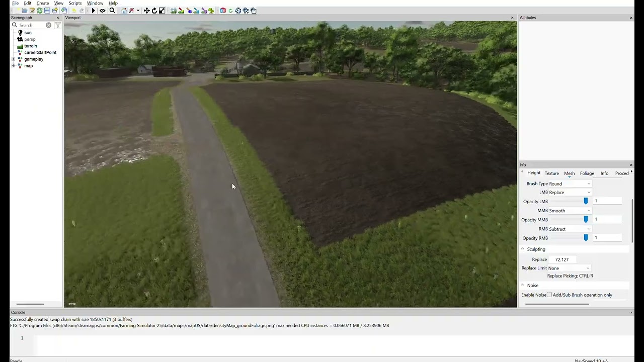The height and width of the screenshot is (362, 644).
Task: Click the Save (floppy disk) toolbar icon
Action: coord(47,11)
